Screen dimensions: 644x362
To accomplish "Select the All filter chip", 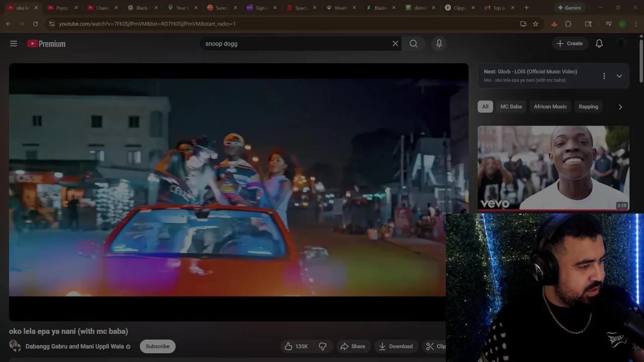I will (485, 107).
